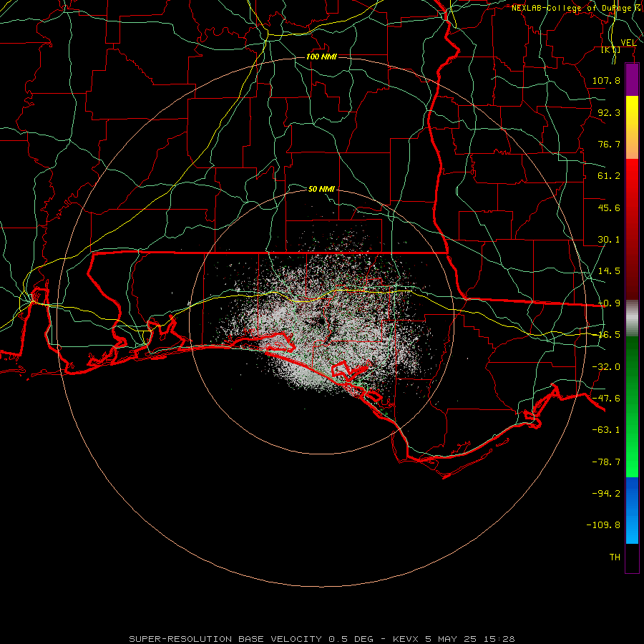Click the -63.1 velocity scale value
Image resolution: width=644 pixels, height=644 pixels.
point(606,430)
